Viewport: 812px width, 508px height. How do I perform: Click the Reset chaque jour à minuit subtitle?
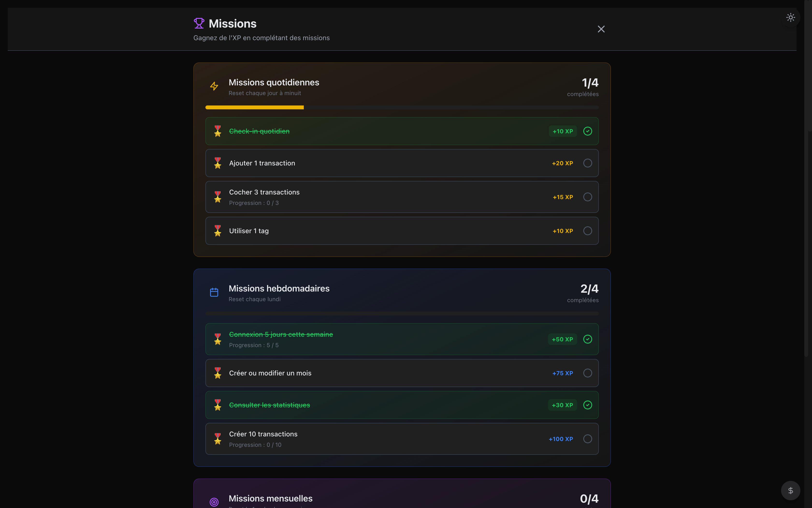265,93
